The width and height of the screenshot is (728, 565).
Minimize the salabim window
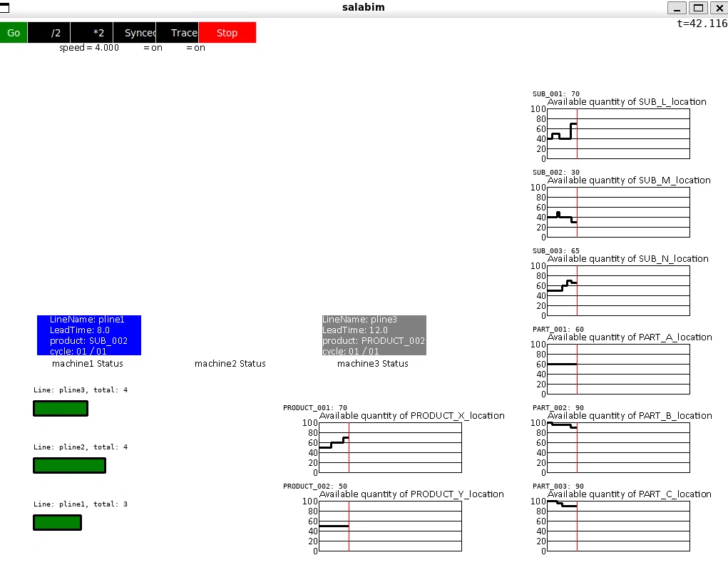[x=677, y=8]
